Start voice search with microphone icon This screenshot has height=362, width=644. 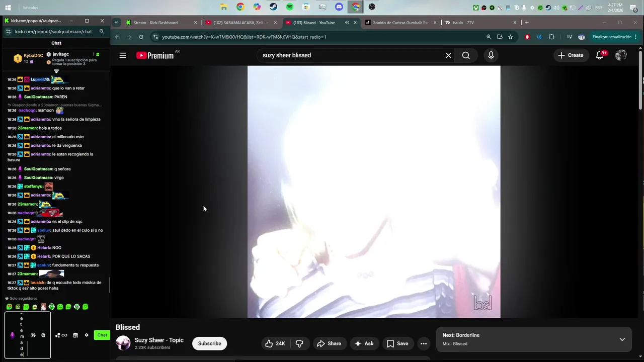[x=491, y=55]
